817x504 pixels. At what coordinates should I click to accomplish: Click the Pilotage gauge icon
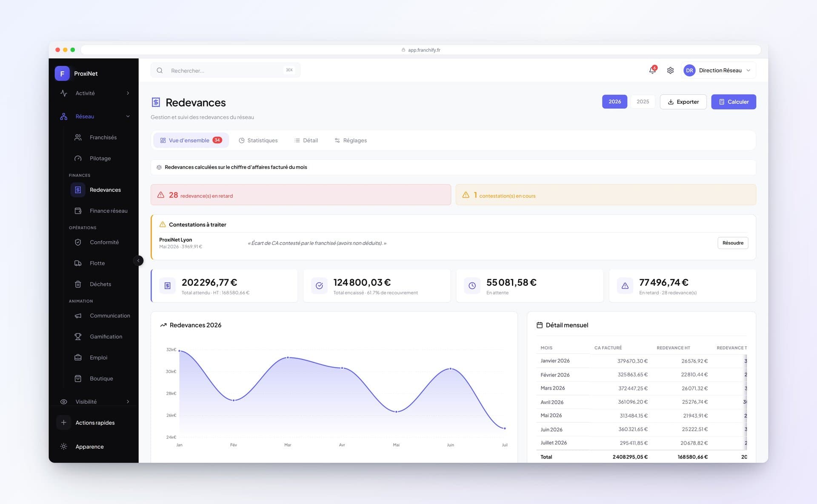click(78, 158)
